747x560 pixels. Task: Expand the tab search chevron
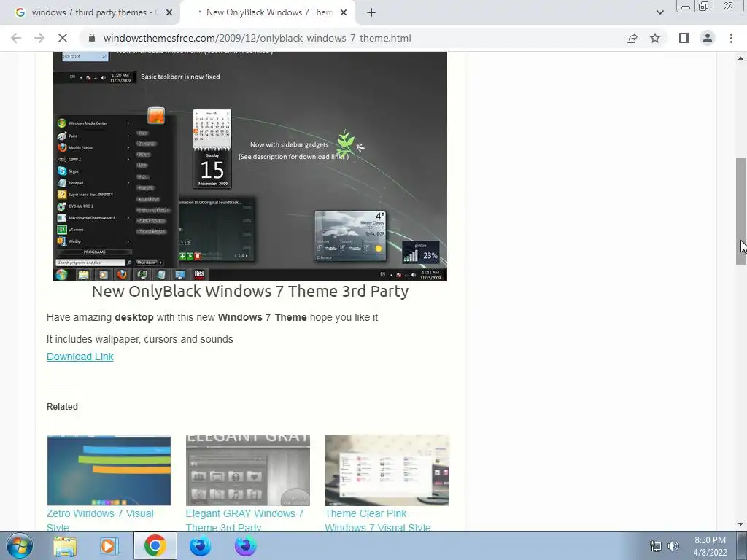659,12
